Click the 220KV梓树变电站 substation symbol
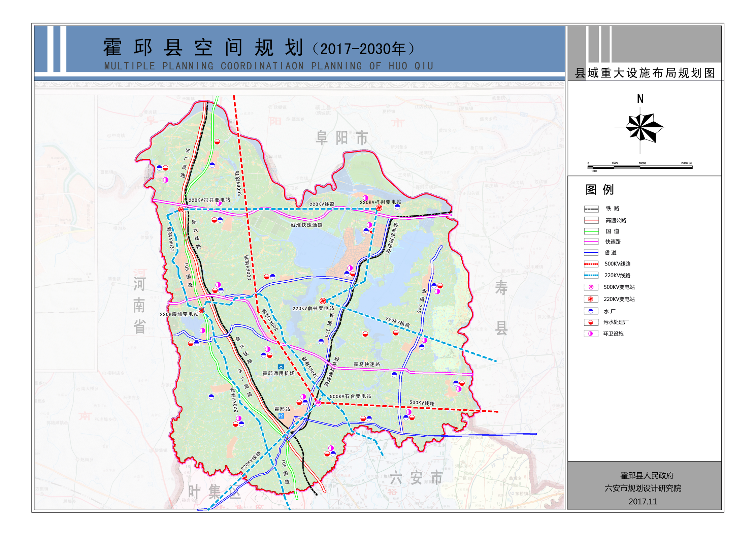The height and width of the screenshot is (535, 756). [x=379, y=208]
